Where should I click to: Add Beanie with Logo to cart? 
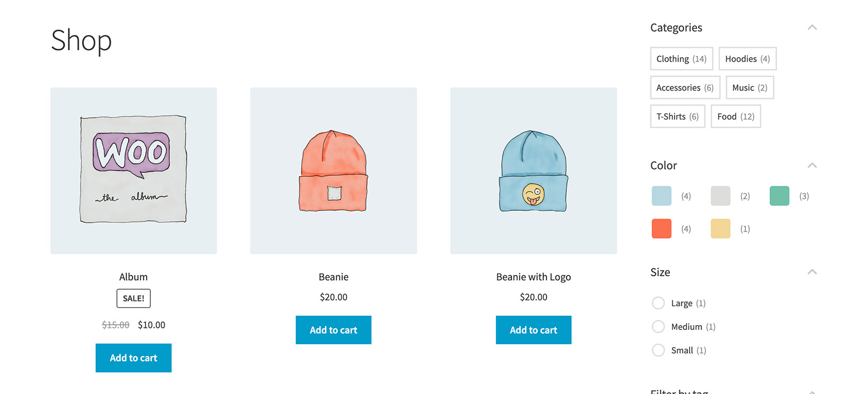click(x=534, y=330)
